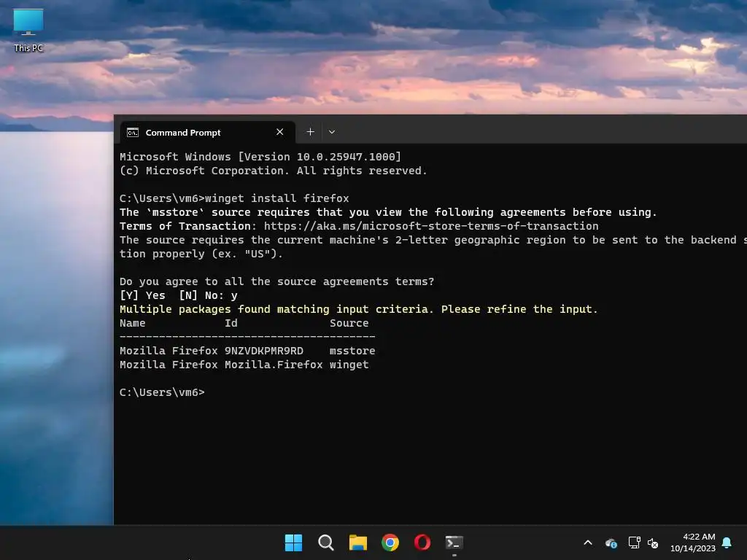The image size is (747, 560).
Task: Click the terms-of-transaction URL
Action: (x=431, y=226)
